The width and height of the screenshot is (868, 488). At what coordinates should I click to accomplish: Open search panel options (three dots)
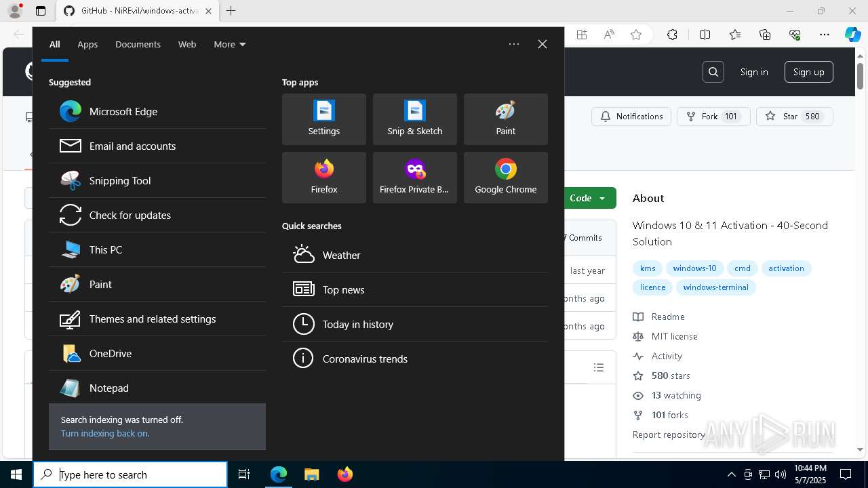[x=514, y=44]
